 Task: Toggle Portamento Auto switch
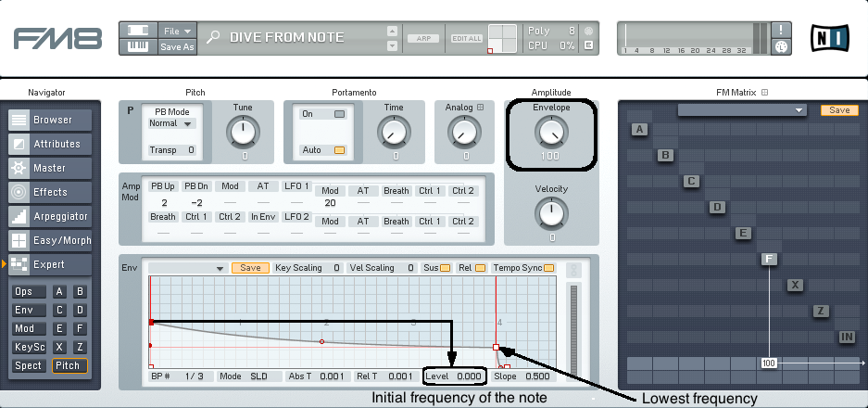[x=339, y=150]
